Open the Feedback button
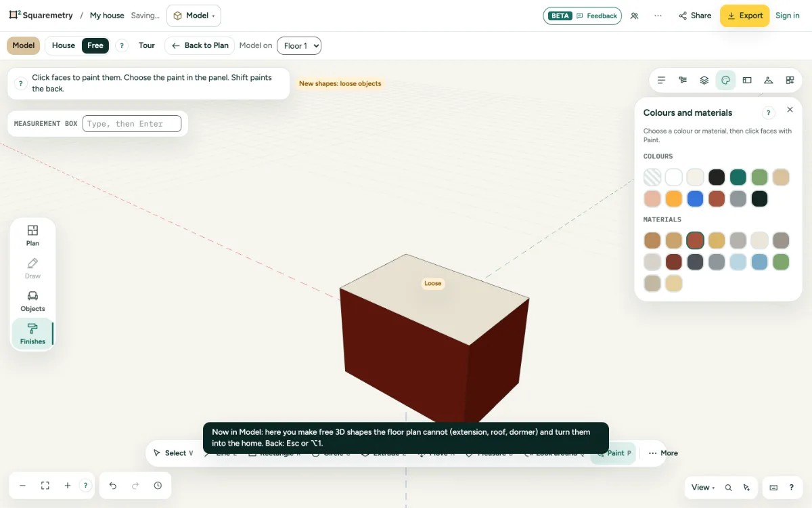 583,16
